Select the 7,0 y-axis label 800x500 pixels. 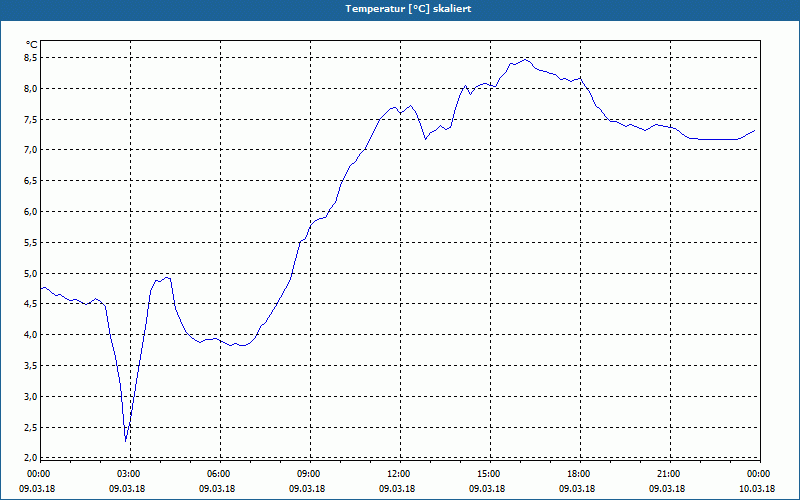click(x=32, y=149)
